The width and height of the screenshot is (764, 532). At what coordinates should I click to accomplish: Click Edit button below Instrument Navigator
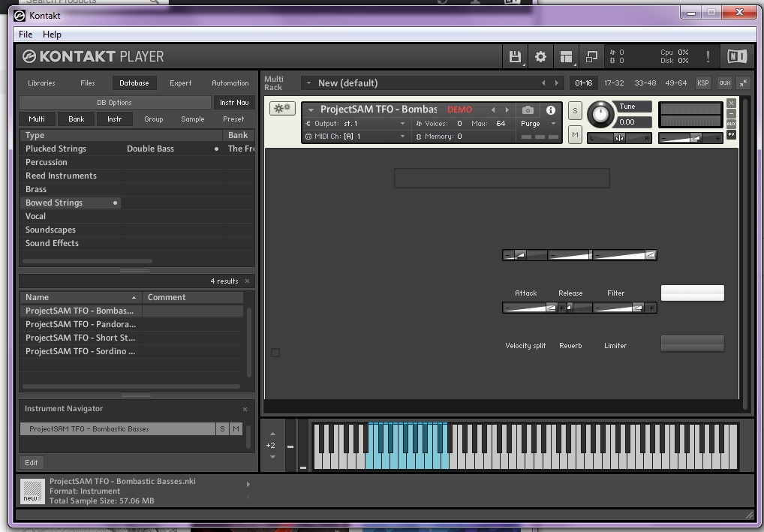32,462
